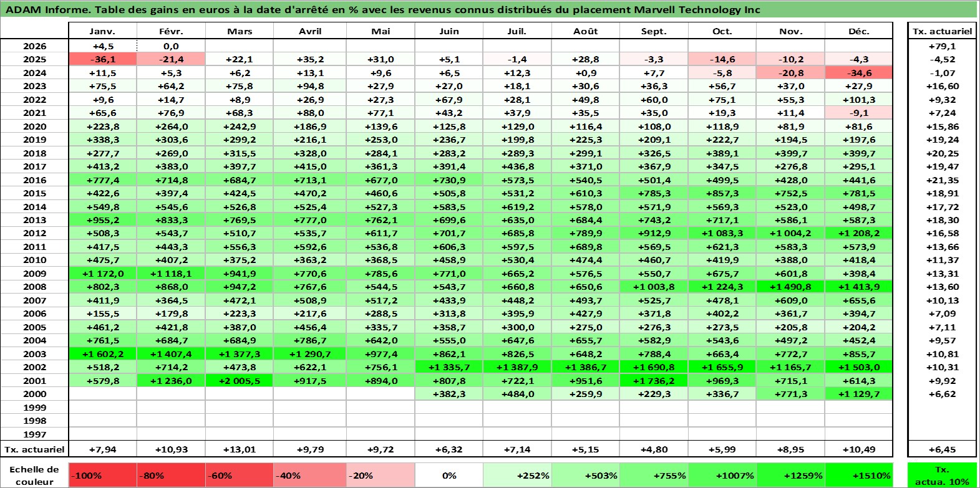This screenshot has width=980, height=488.
Task: Click the overall actuarial rate "+6,45"
Action: point(942,449)
